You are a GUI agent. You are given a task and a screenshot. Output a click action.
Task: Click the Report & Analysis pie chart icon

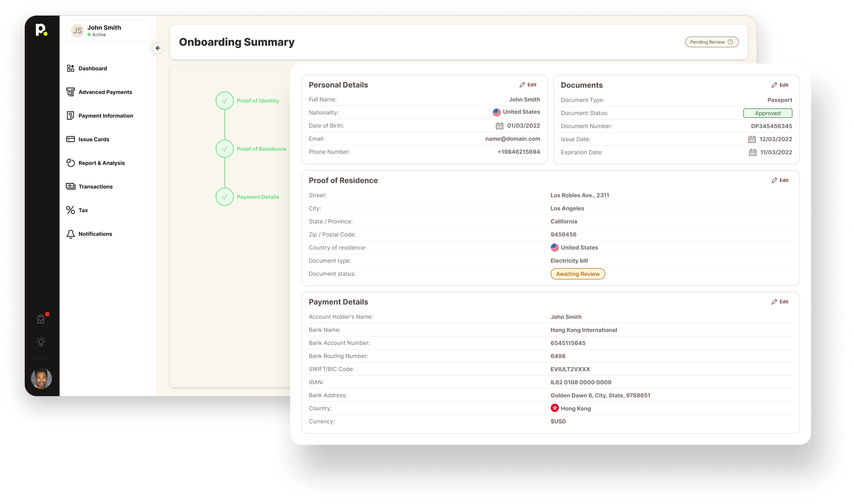click(71, 163)
